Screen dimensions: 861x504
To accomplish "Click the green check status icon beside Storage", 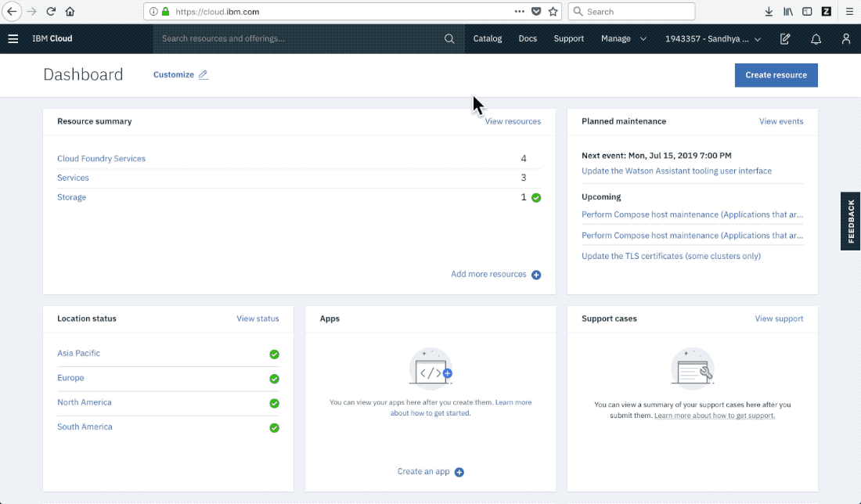I will click(536, 198).
